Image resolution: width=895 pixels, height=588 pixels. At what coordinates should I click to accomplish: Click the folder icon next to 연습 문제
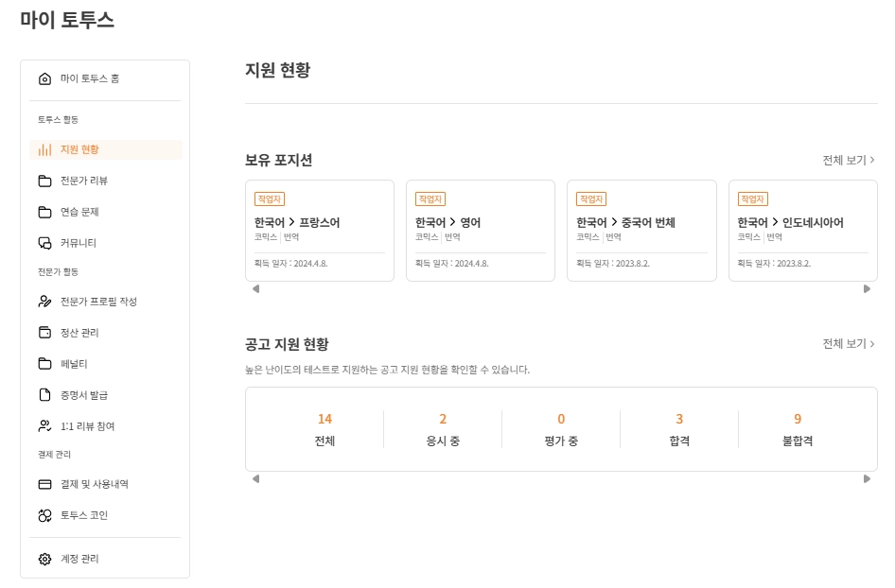pos(44,212)
